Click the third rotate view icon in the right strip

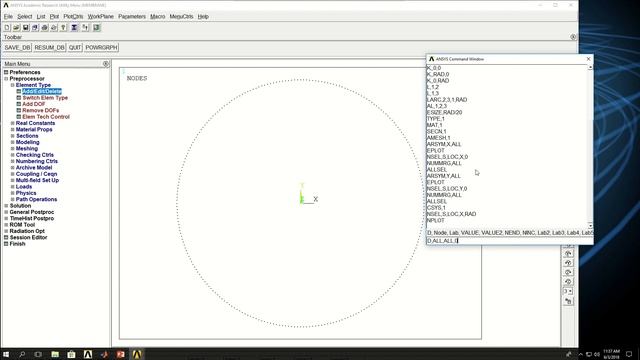[x=568, y=272]
